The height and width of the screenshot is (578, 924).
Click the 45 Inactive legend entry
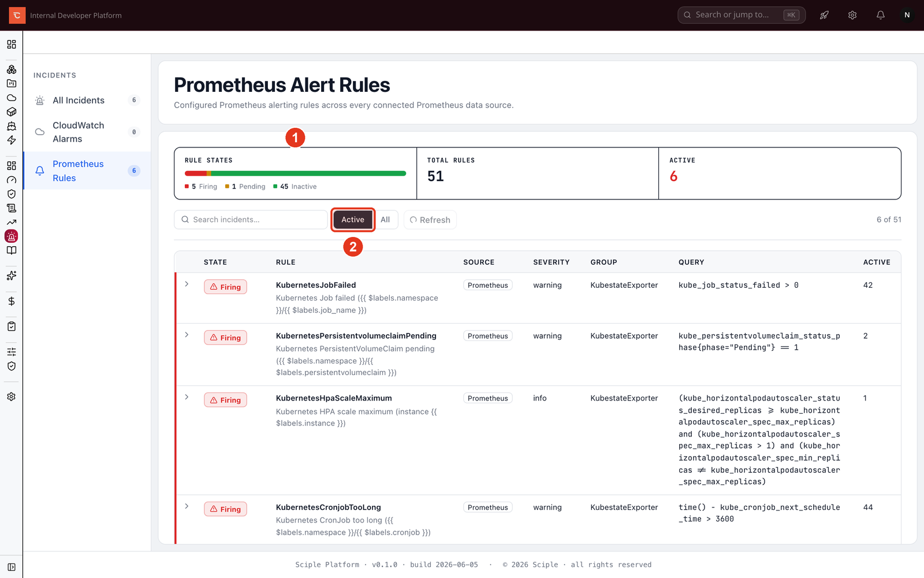[295, 187]
